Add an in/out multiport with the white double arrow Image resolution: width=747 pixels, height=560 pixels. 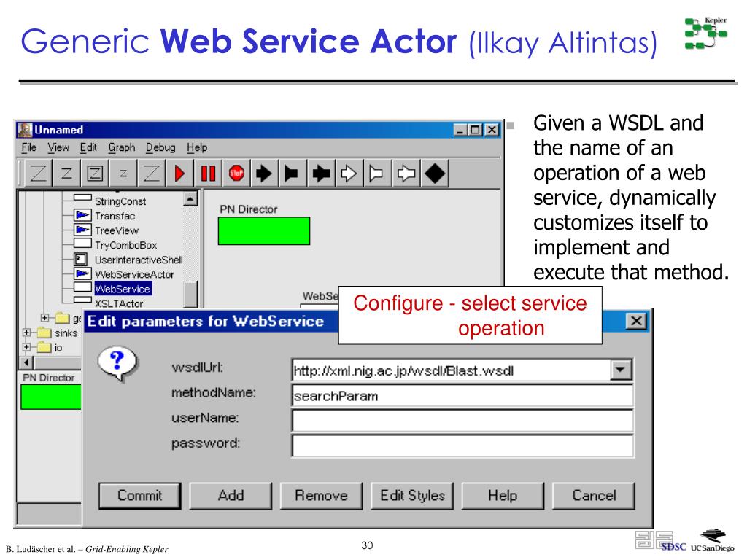[x=406, y=174]
